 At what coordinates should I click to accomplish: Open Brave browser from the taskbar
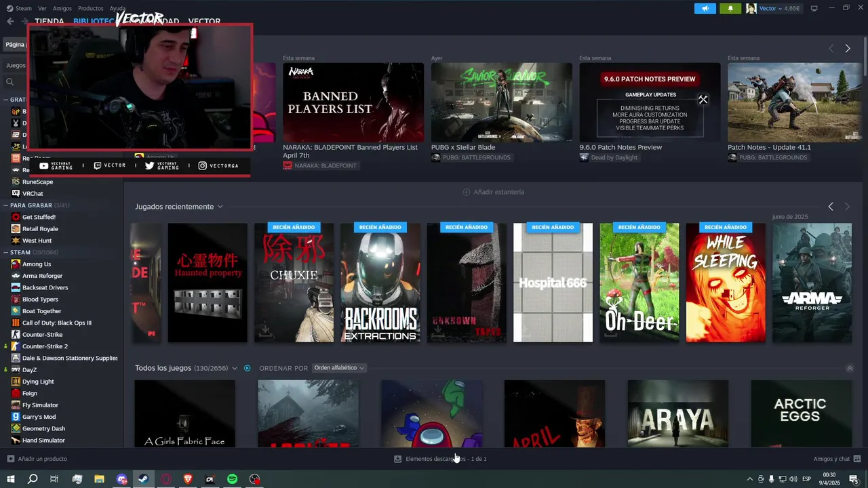tap(188, 479)
